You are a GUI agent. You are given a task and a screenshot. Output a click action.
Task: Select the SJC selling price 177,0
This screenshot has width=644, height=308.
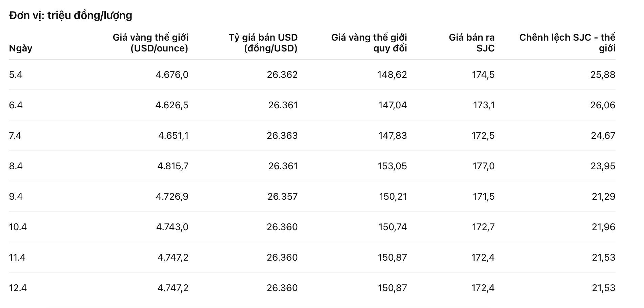point(484,166)
